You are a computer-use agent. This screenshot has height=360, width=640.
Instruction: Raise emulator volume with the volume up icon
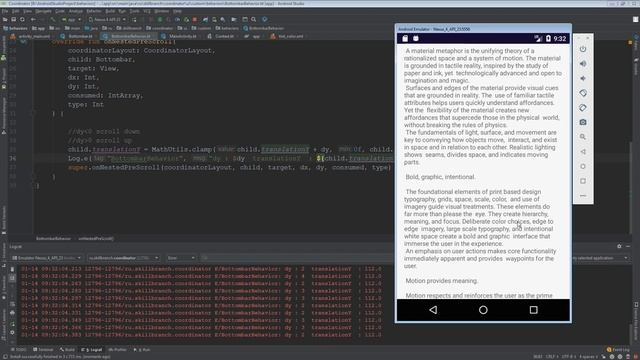[583, 64]
